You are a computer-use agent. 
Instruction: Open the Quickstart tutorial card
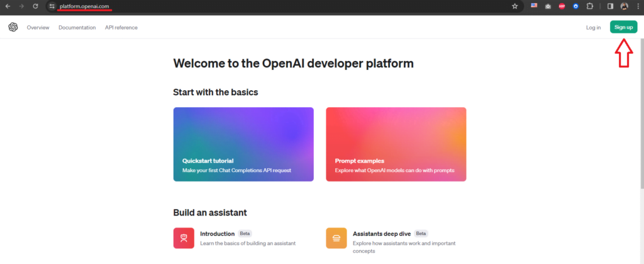[x=243, y=144]
